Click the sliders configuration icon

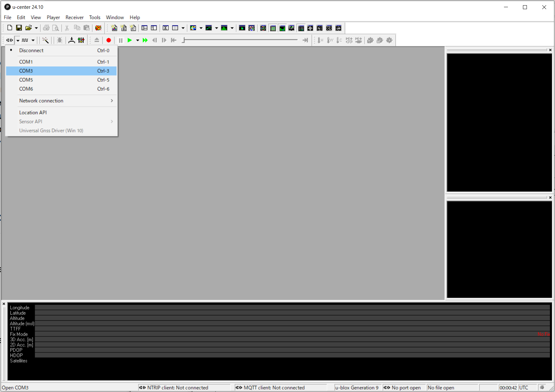[81, 40]
